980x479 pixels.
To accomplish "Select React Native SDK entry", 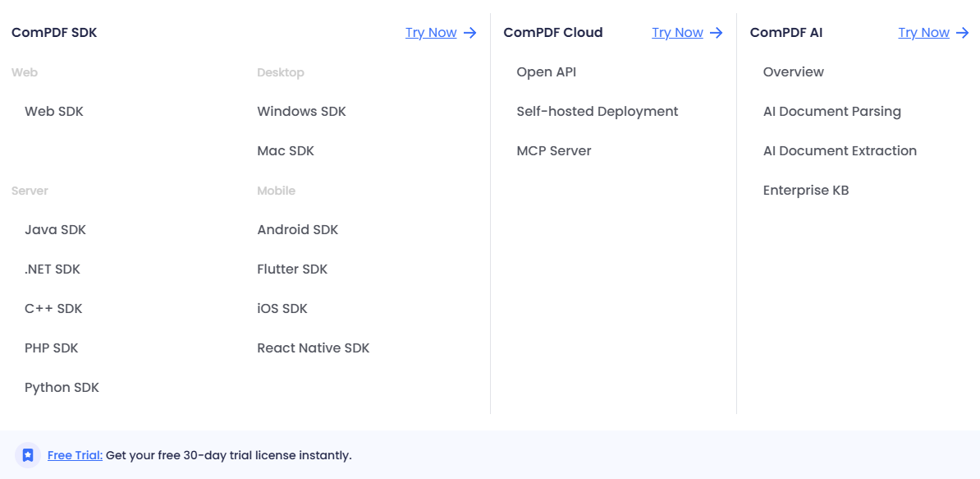I will [x=313, y=348].
